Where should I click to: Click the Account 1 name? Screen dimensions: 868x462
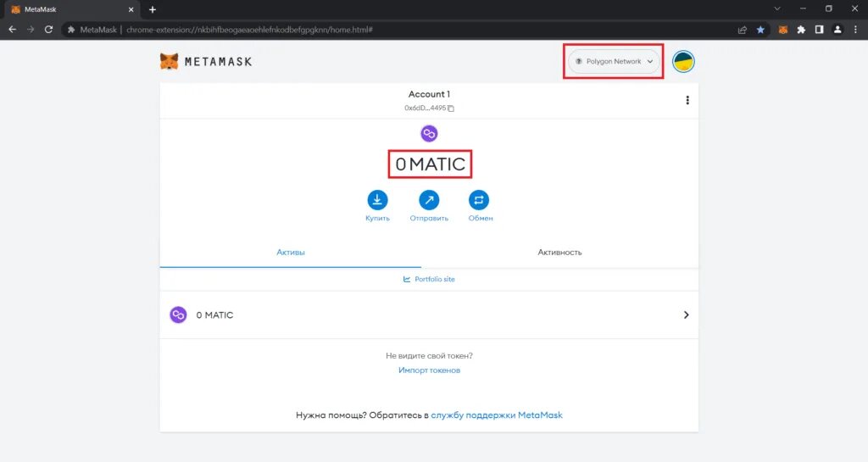click(x=429, y=94)
